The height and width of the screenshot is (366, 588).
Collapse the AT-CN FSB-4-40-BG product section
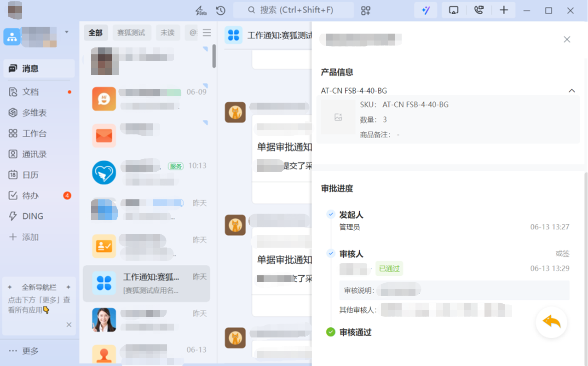[x=571, y=91]
